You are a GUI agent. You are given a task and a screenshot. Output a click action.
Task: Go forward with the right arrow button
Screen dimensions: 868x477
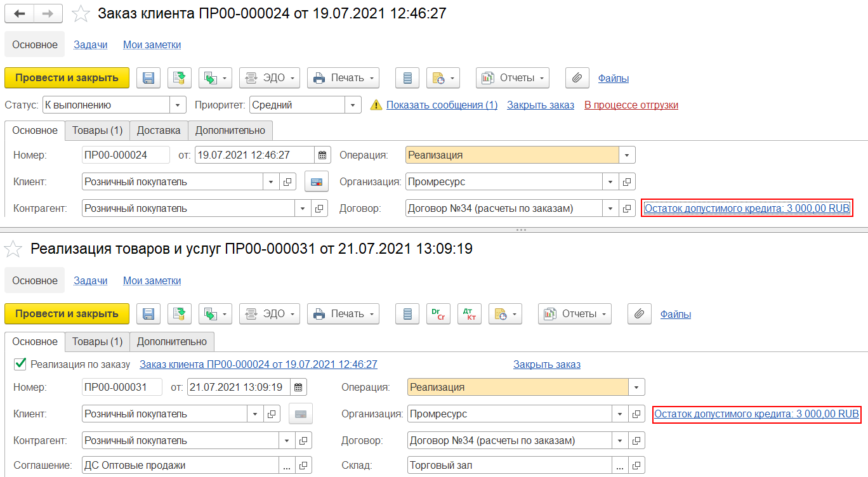click(x=48, y=13)
